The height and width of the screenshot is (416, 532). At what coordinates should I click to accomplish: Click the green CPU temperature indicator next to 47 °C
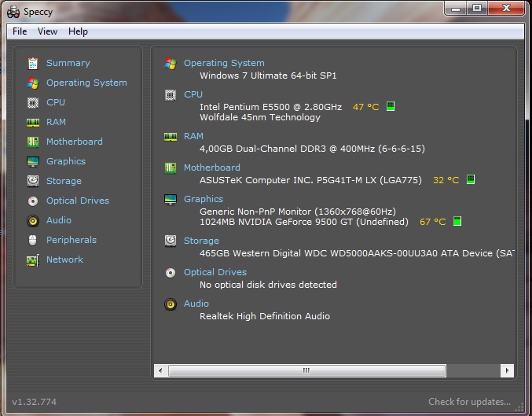click(391, 106)
